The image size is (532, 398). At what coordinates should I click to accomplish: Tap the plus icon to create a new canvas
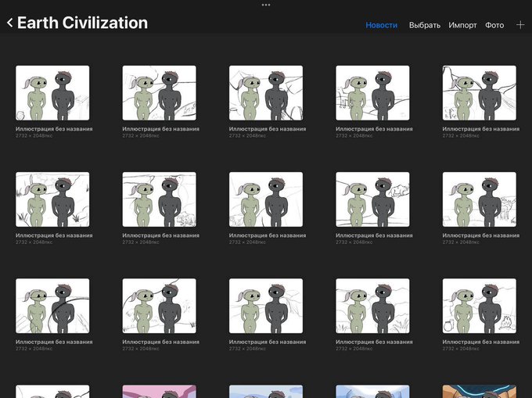tap(520, 25)
